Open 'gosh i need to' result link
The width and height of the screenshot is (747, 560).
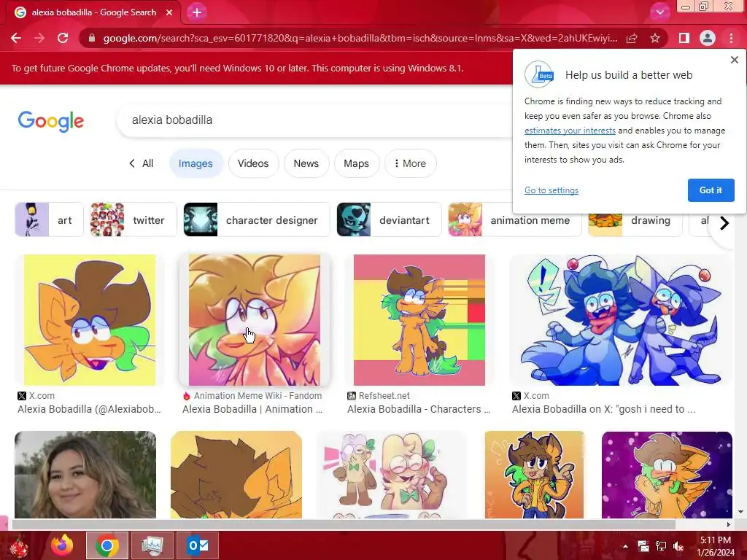point(603,409)
